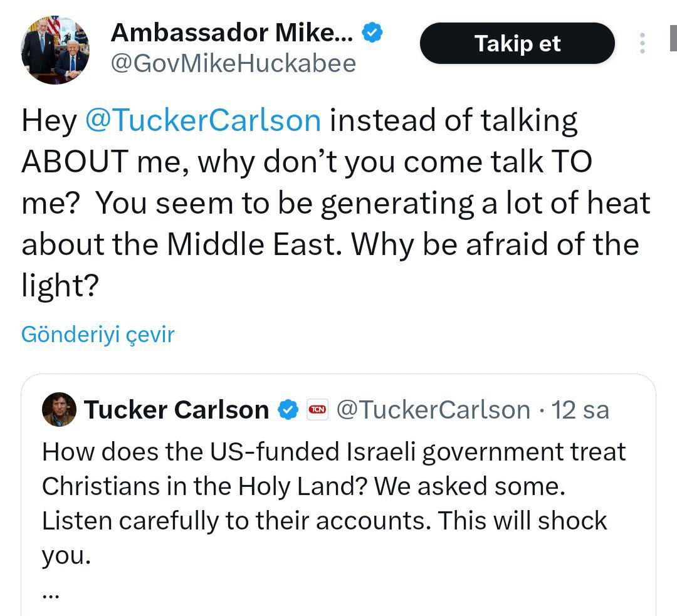
Task: Select the 'Tucker Carlson' name in quoted post
Action: [x=176, y=410]
